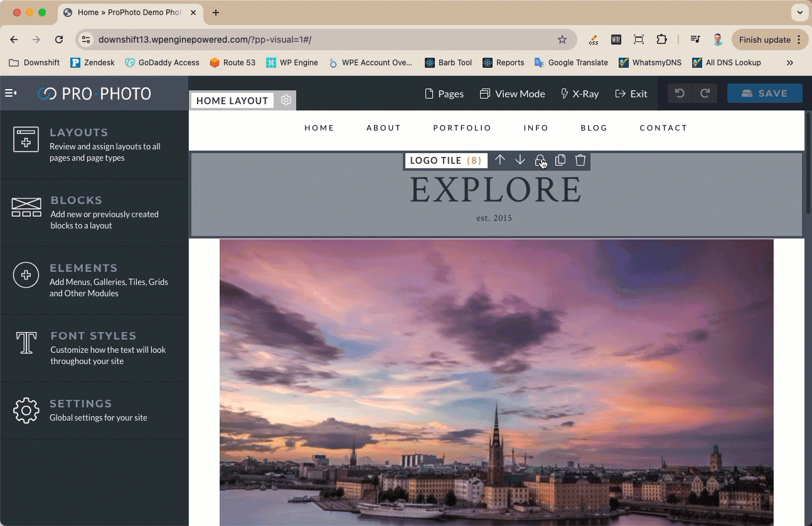Image resolution: width=812 pixels, height=526 pixels.
Task: Bookmark this page with the star
Action: coord(562,40)
